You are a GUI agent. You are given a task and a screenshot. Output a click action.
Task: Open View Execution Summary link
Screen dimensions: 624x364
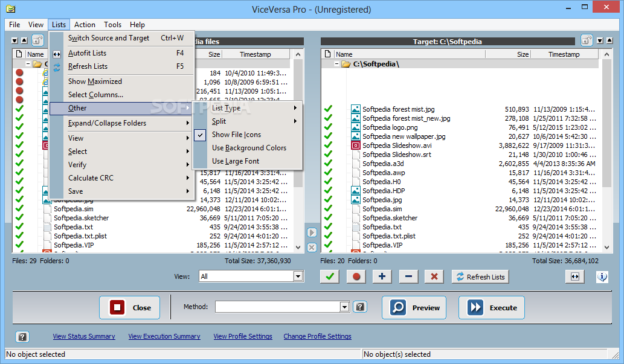coord(164,336)
